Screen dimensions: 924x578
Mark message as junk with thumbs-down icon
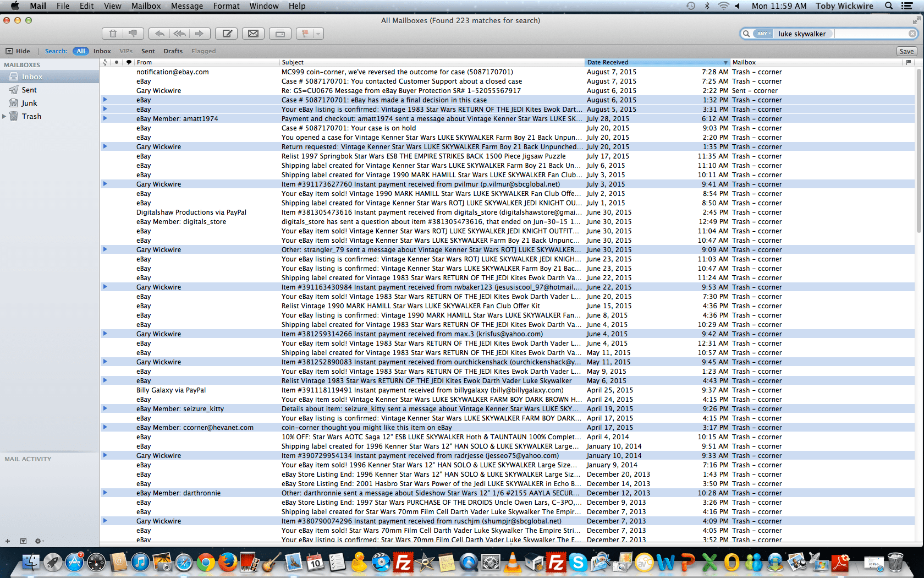click(x=133, y=34)
